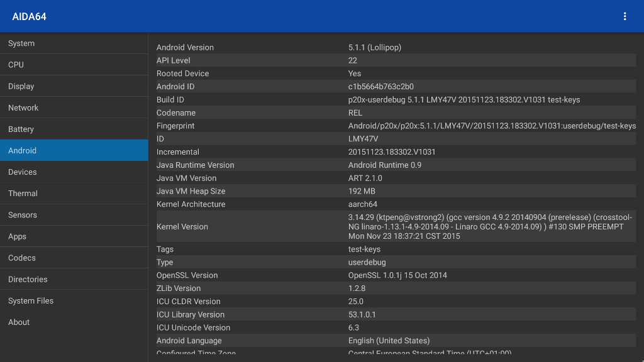This screenshot has width=644, height=362.
Task: Select the OpenSSL Version label
Action: click(x=187, y=275)
